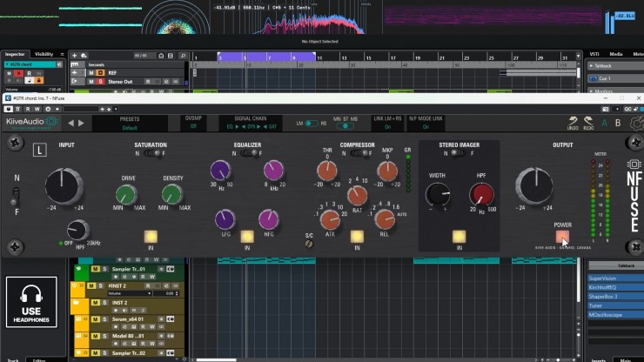
Task: Select the previous preset arrow
Action: point(71,123)
